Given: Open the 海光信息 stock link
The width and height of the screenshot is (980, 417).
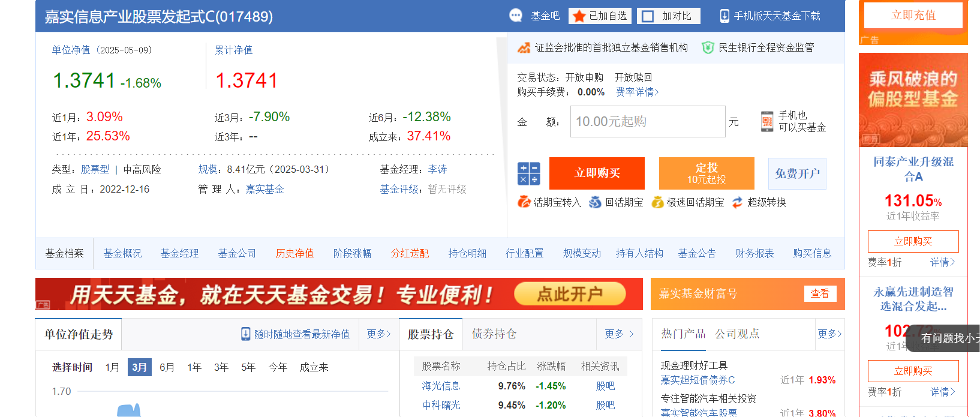Looking at the screenshot, I should coord(441,386).
